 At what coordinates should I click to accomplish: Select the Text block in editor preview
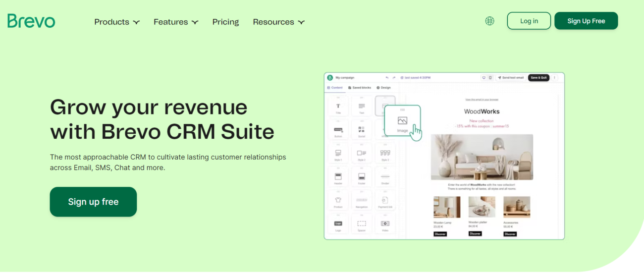[x=362, y=107]
